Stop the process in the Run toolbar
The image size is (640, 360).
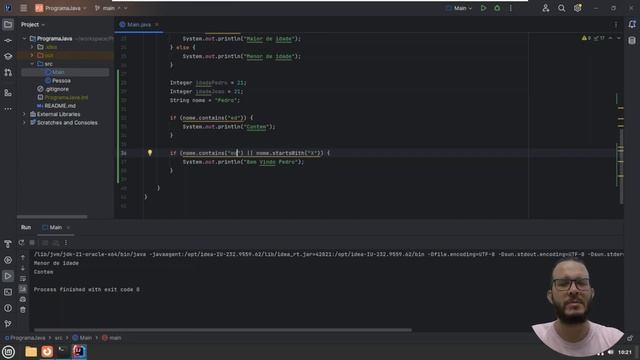pos(32,242)
